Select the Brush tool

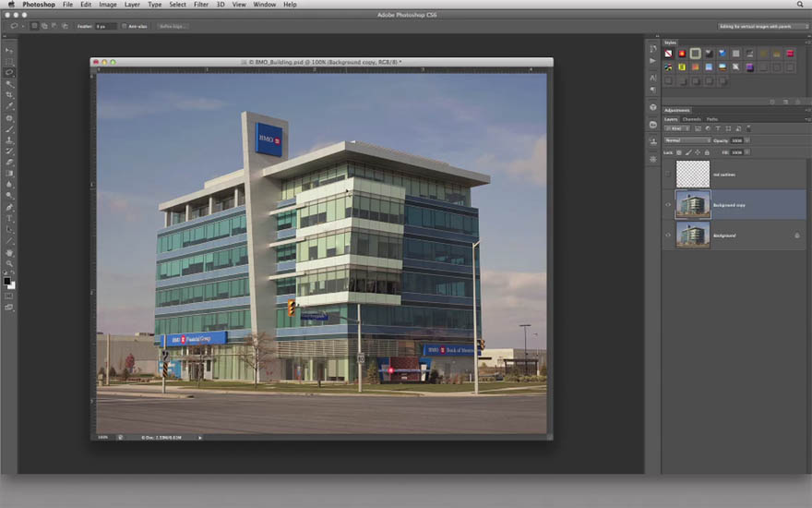(x=9, y=129)
